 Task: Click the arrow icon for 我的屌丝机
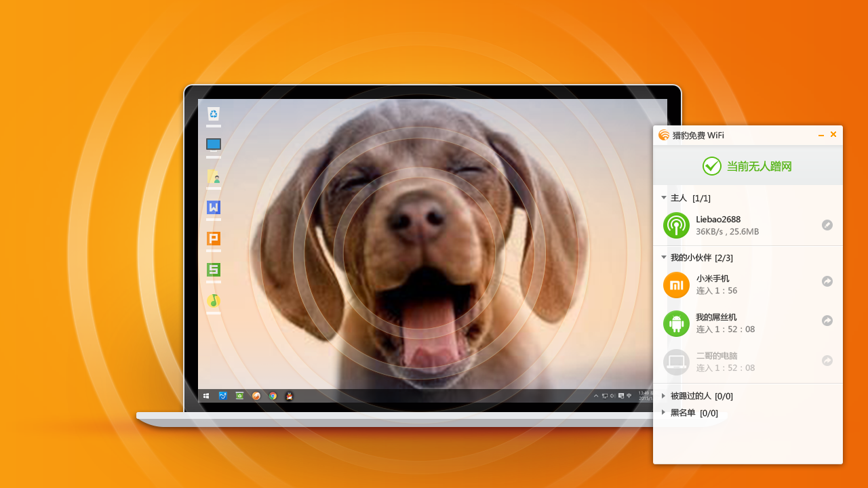pos(827,321)
